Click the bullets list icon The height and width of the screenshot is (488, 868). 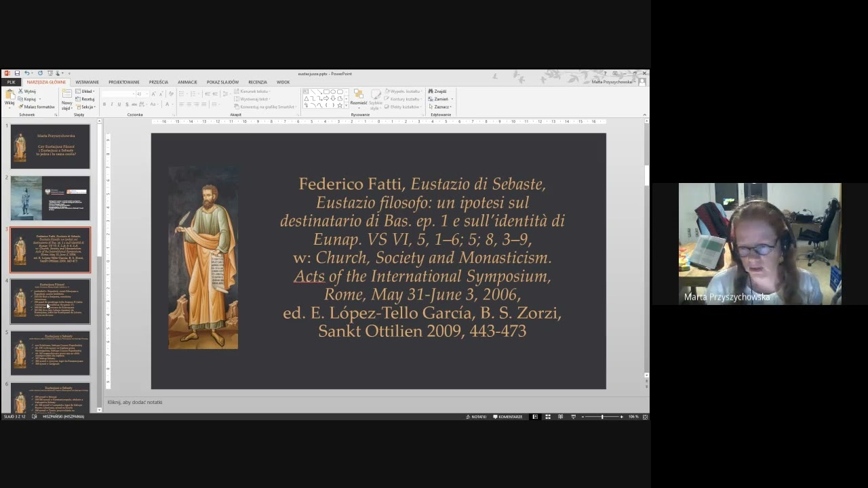[x=182, y=94]
